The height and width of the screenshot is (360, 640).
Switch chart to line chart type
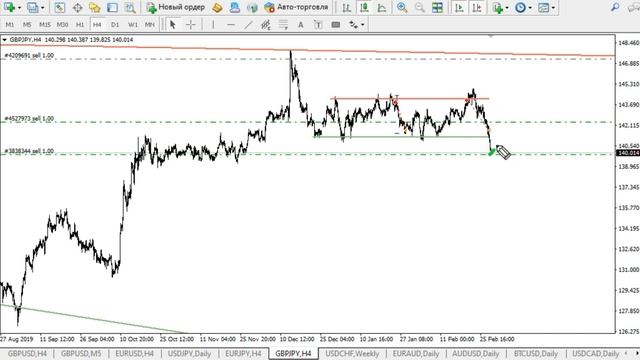tap(382, 7)
